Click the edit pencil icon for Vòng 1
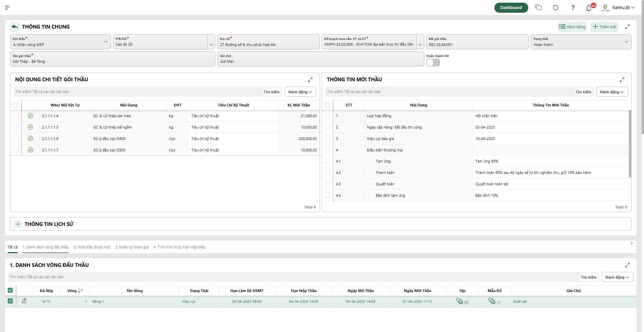 click(24, 301)
